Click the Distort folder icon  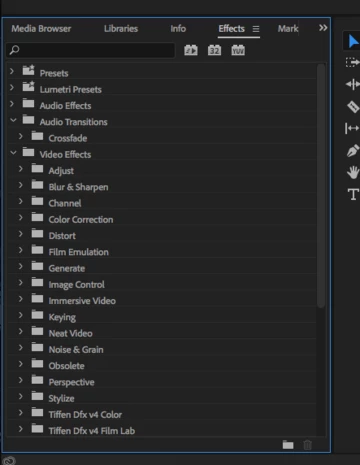[x=37, y=233]
